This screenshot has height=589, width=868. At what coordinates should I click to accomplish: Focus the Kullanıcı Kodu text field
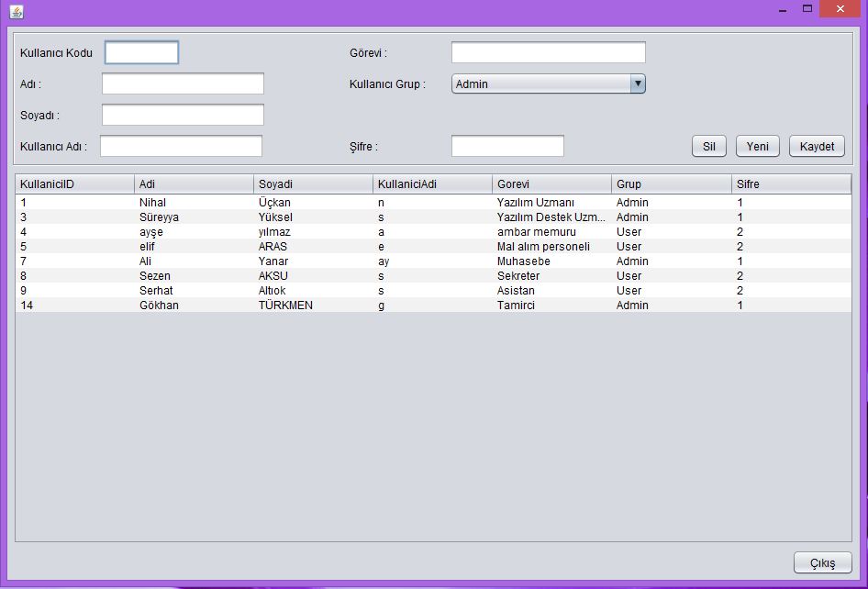(x=141, y=53)
